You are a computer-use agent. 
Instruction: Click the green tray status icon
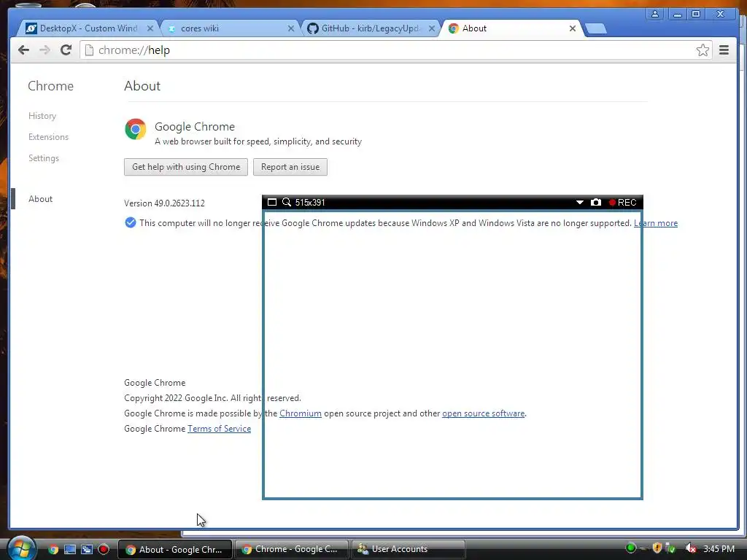630,548
